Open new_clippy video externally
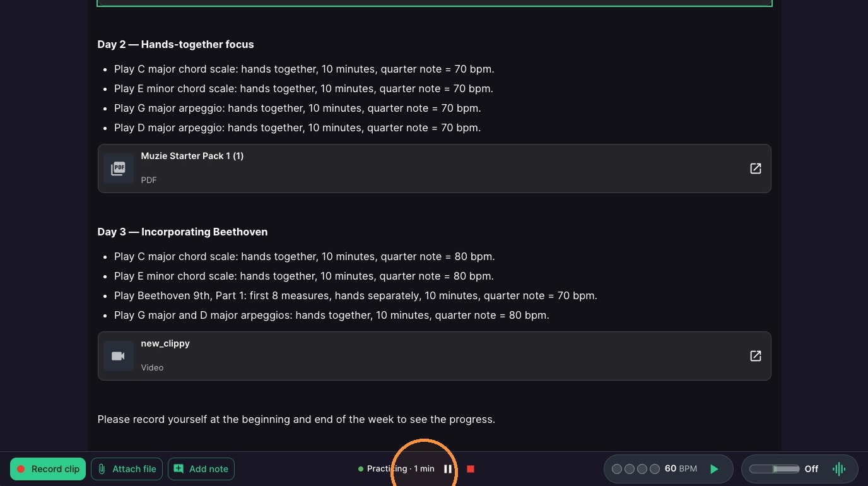The width and height of the screenshot is (868, 486). pos(755,356)
